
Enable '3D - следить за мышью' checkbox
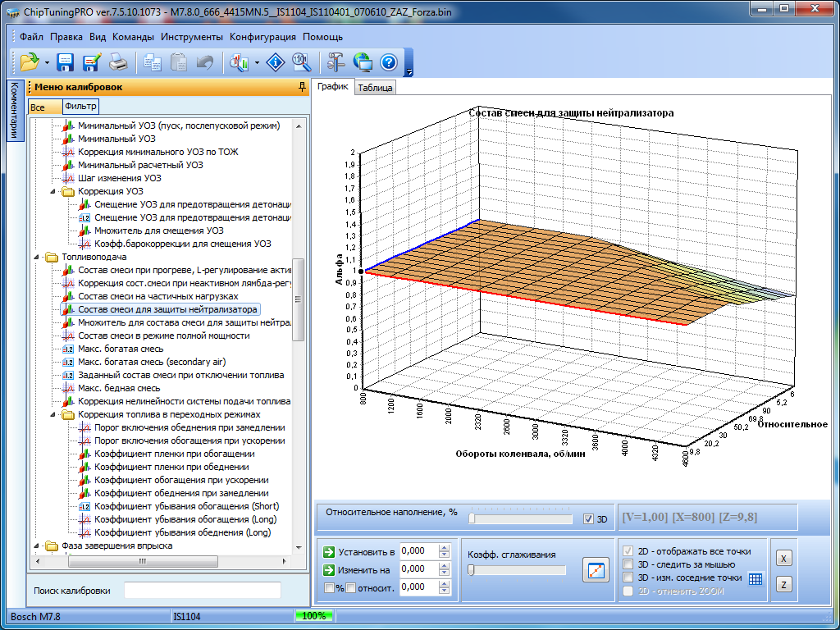(628, 564)
